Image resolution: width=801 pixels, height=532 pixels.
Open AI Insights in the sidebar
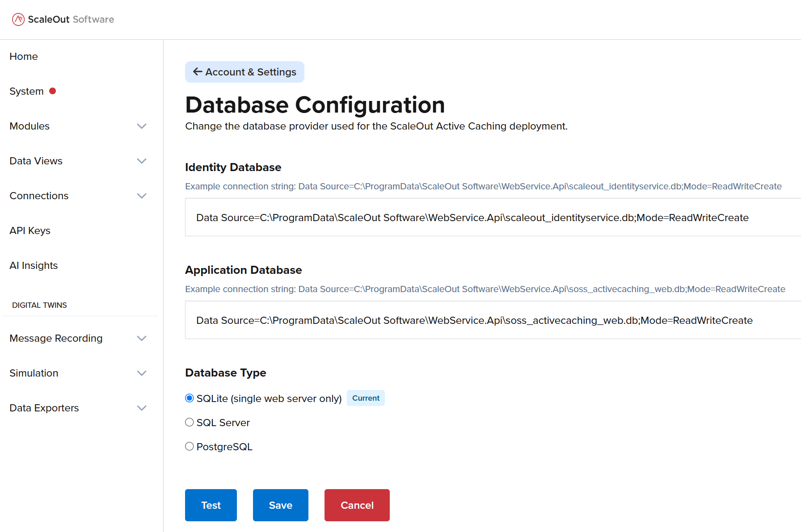34,265
